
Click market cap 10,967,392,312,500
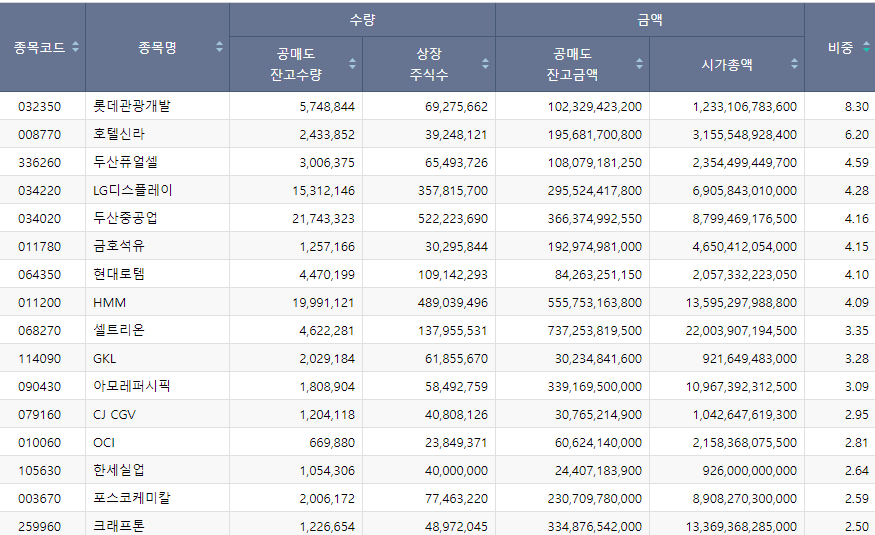pos(741,386)
